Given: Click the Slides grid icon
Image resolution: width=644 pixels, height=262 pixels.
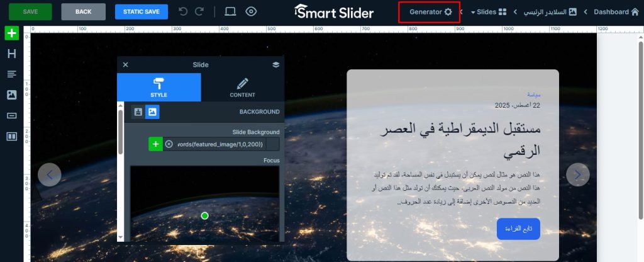Looking at the screenshot, I should (502, 12).
